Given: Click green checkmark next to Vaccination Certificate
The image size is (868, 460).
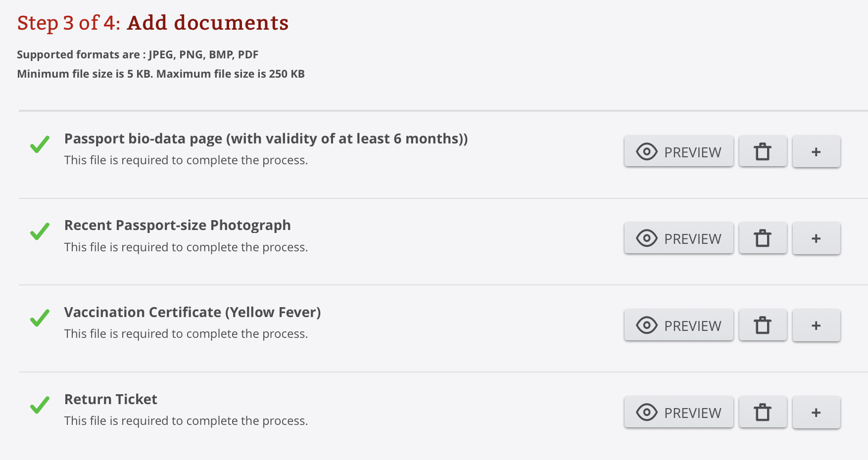Looking at the screenshot, I should coord(40,318).
